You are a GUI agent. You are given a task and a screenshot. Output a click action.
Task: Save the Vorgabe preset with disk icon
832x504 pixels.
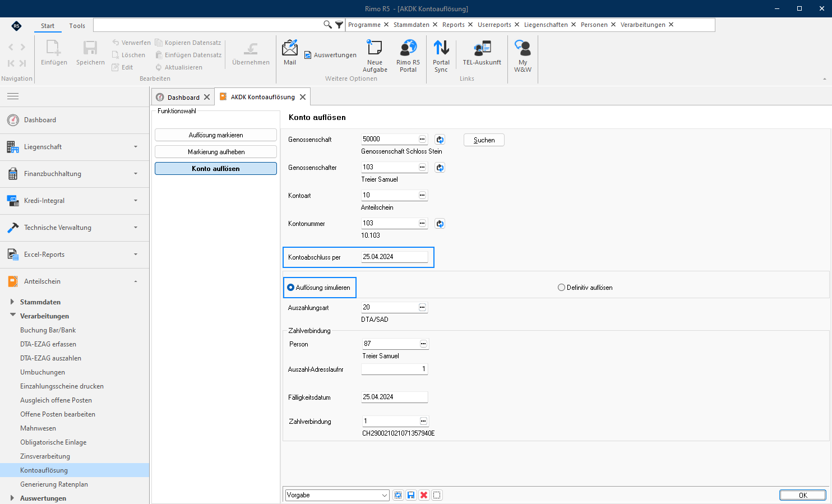tap(411, 495)
